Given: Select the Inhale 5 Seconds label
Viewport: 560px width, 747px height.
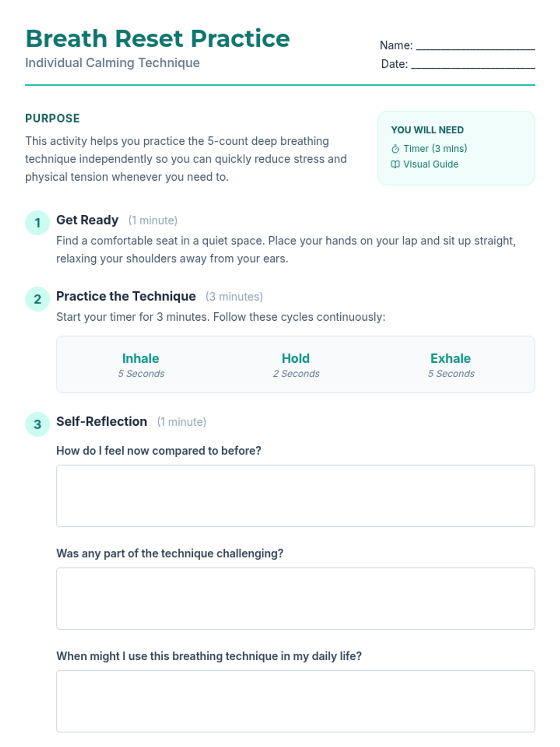Looking at the screenshot, I should pos(141,365).
